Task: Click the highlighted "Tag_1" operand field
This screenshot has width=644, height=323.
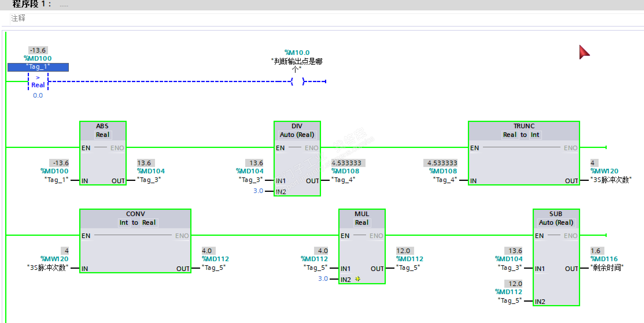Action: [38, 67]
